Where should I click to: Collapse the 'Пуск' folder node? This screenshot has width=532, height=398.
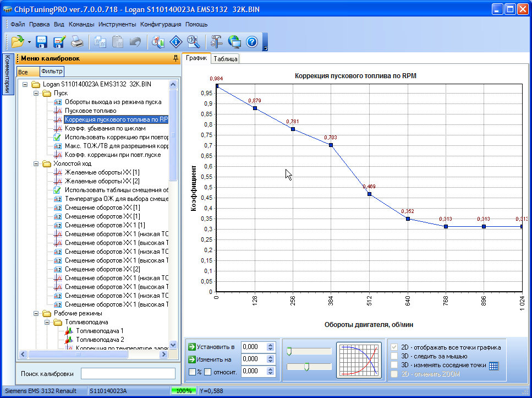(36, 93)
